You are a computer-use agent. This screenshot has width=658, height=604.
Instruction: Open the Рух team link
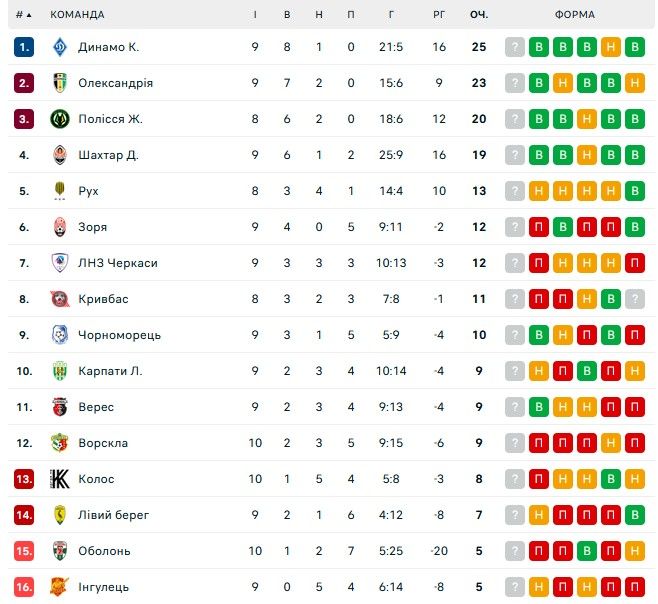coord(88,191)
